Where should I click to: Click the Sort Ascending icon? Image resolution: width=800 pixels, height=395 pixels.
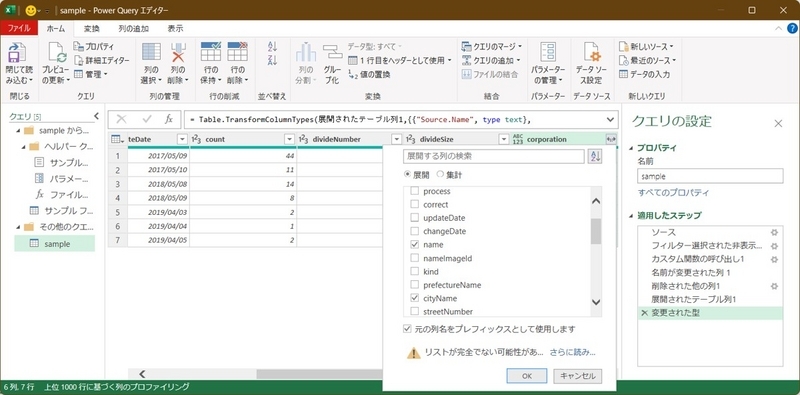coord(272,46)
